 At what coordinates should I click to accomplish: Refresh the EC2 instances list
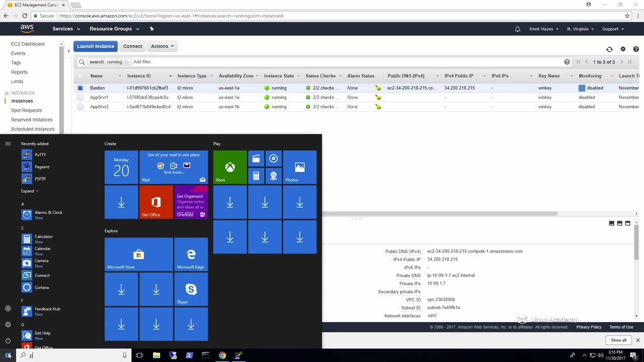609,49
